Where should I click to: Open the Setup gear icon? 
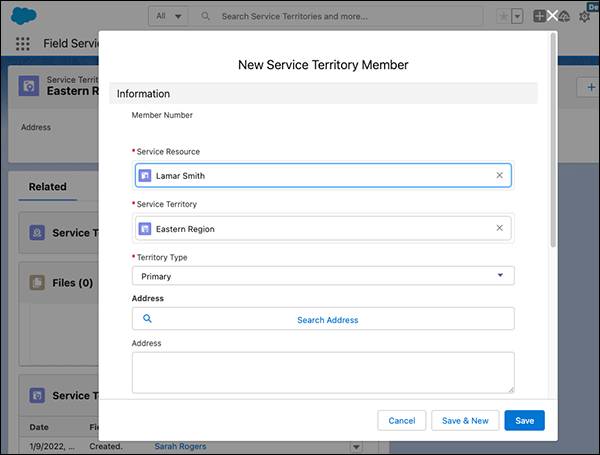point(584,16)
